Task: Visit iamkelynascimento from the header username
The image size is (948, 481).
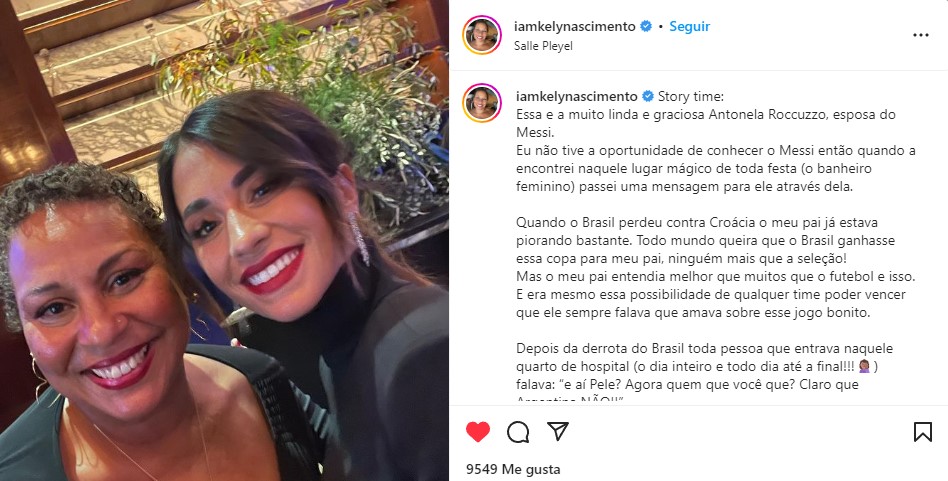Action: (574, 26)
